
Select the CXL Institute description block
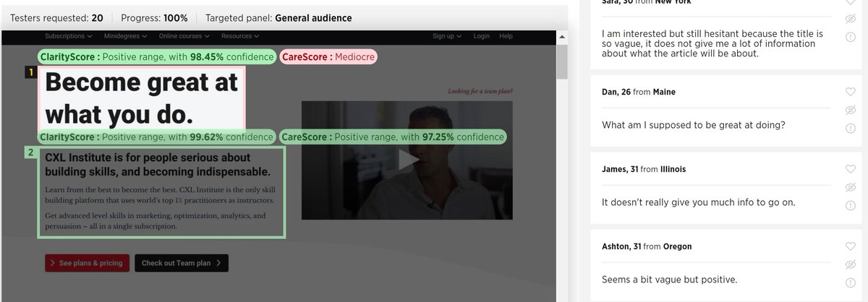pyautogui.click(x=162, y=192)
